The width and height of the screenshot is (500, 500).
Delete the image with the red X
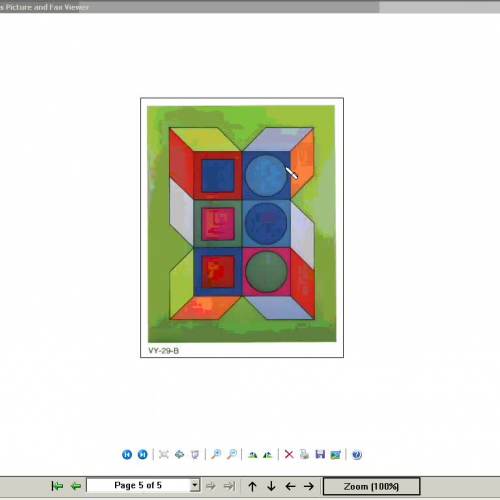point(289,454)
